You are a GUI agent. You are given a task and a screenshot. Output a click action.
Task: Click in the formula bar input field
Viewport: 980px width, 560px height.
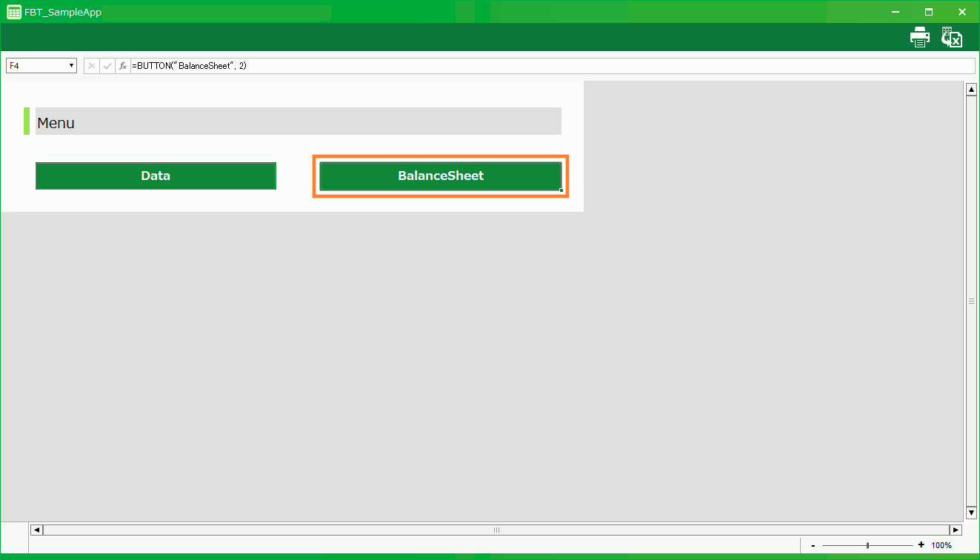pos(548,66)
